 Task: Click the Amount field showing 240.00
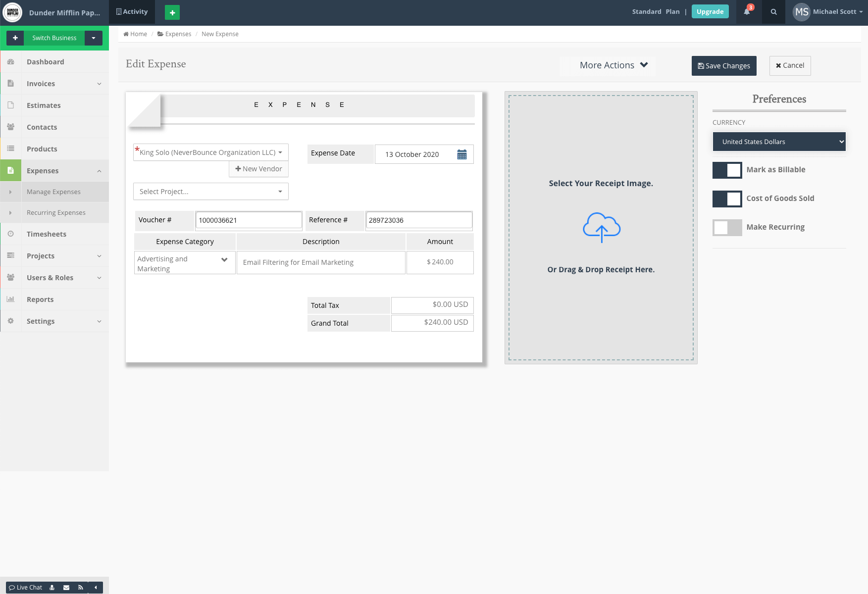point(440,263)
